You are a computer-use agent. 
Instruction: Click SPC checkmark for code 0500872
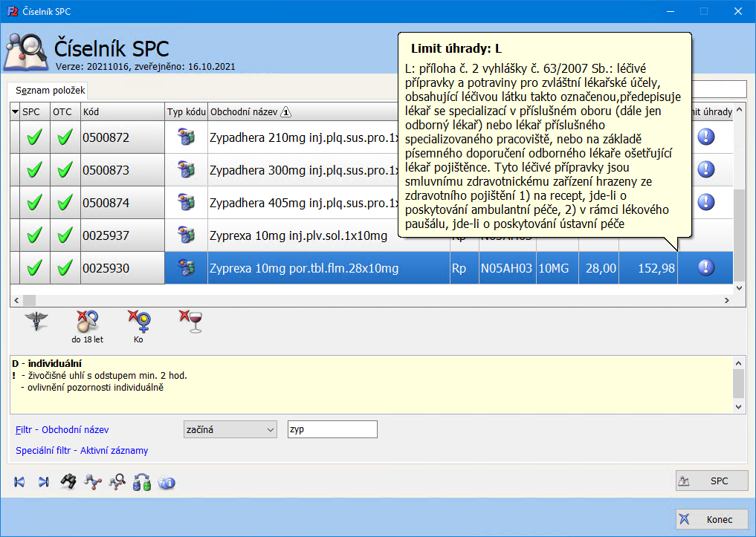(x=35, y=137)
